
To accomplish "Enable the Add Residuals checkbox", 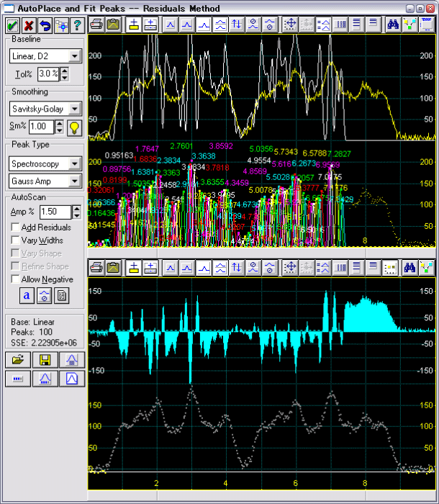I will pos(16,228).
